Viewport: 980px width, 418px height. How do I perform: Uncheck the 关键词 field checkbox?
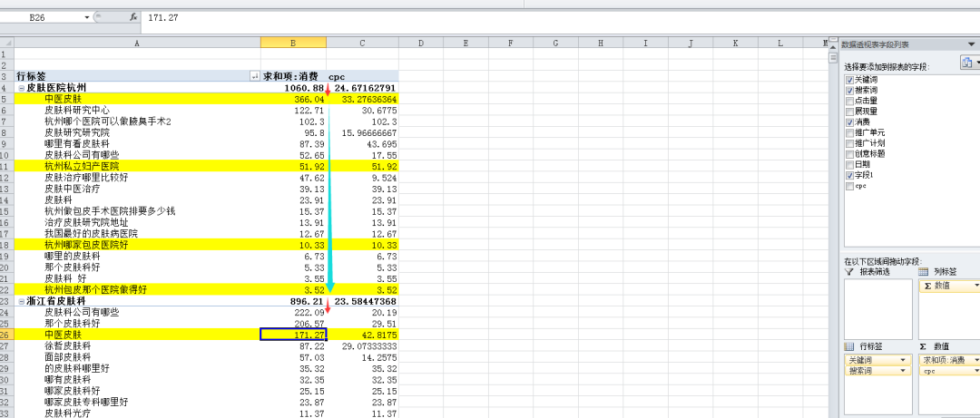[x=849, y=80]
